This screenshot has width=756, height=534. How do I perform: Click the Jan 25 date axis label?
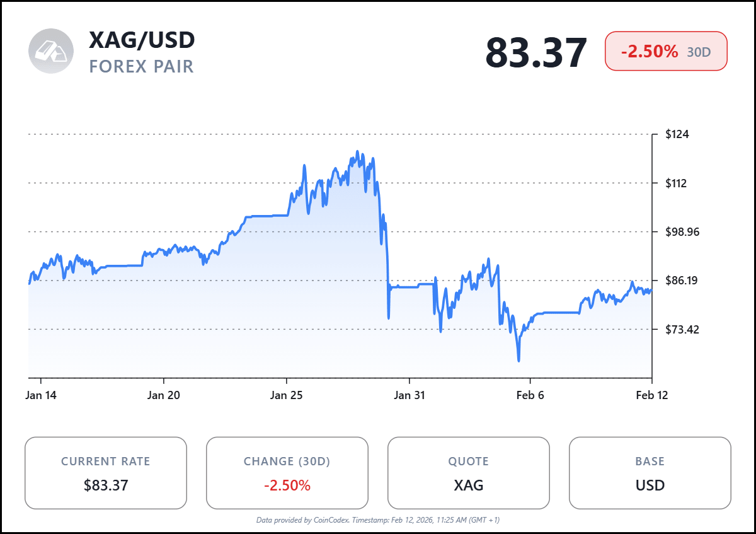pos(287,395)
